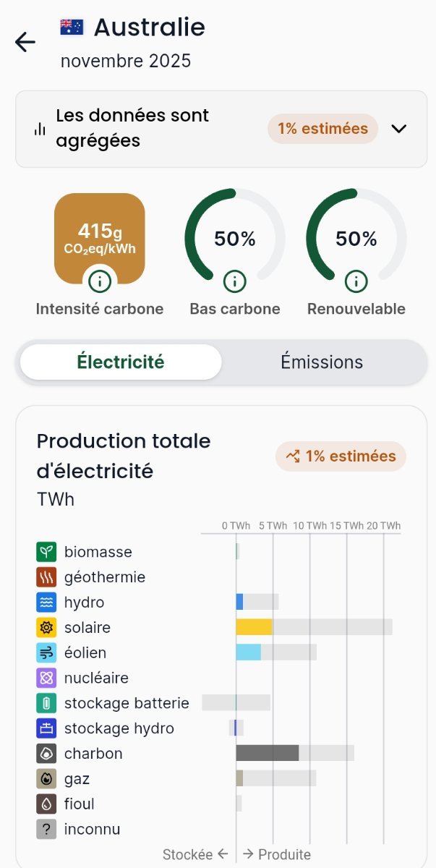Viewport: 436px width, 868px height.
Task: Click the dark charbon production bar
Action: tap(267, 753)
